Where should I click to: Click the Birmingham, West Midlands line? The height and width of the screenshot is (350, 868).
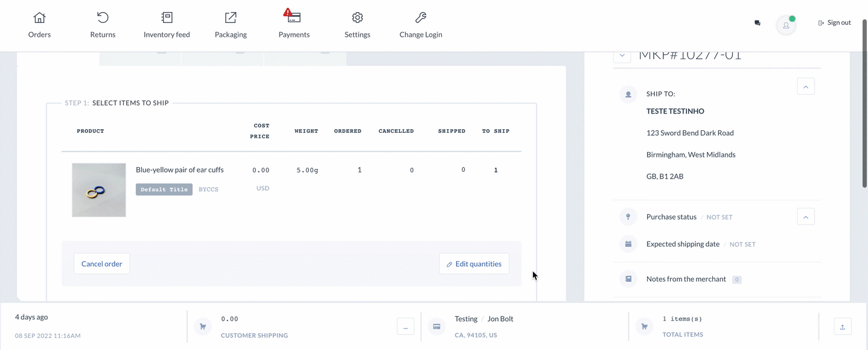pyautogui.click(x=691, y=154)
